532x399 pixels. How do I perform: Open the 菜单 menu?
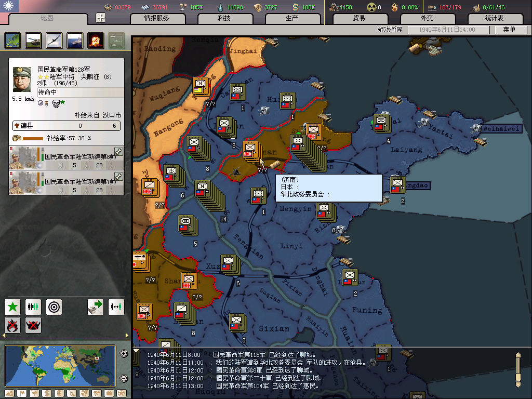[509, 30]
